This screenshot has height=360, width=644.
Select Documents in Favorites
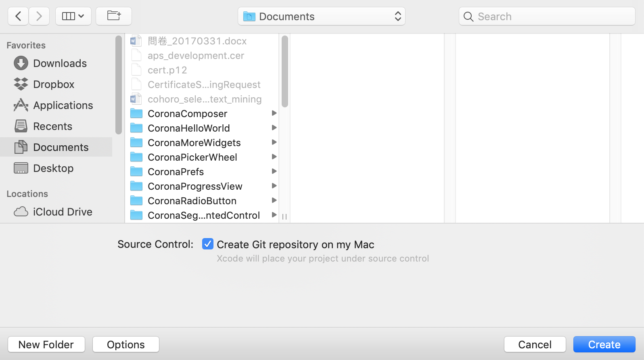tap(56, 147)
